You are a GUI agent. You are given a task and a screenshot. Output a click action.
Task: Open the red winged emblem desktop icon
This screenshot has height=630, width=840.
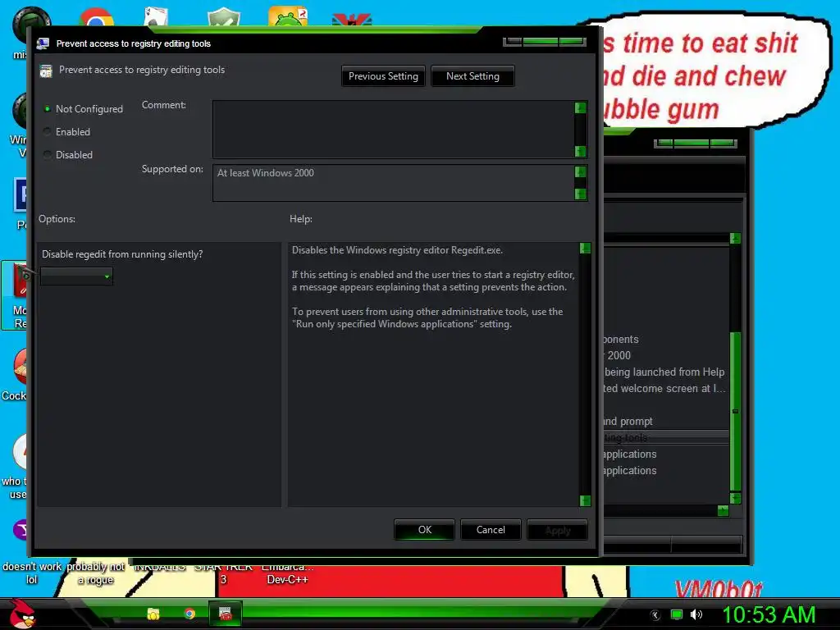351,21
